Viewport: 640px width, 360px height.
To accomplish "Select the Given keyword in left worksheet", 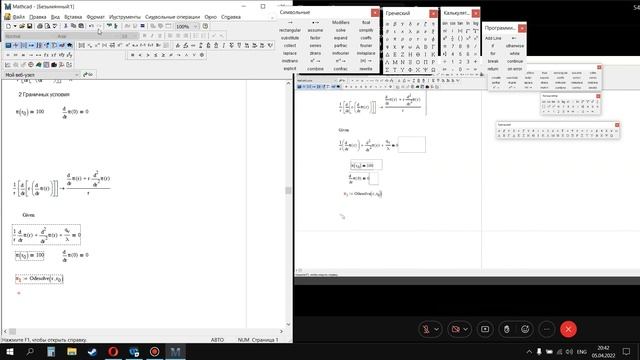I will point(29,215).
